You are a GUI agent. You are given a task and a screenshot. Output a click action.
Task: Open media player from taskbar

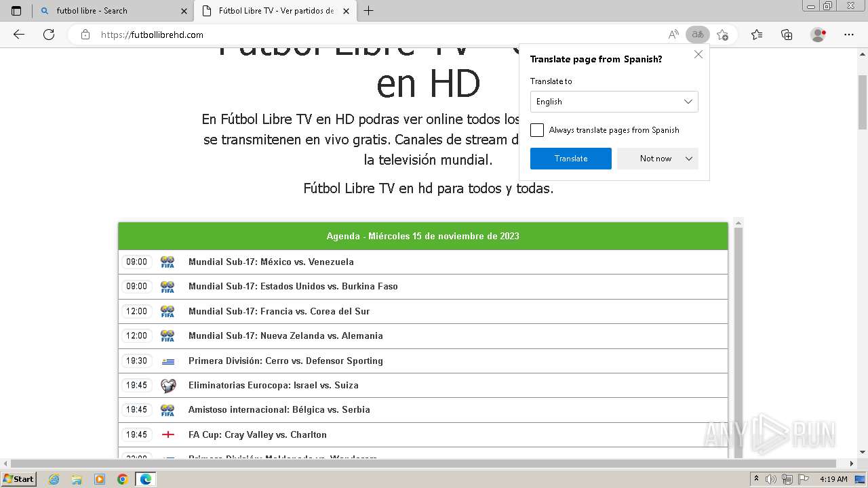(100, 479)
